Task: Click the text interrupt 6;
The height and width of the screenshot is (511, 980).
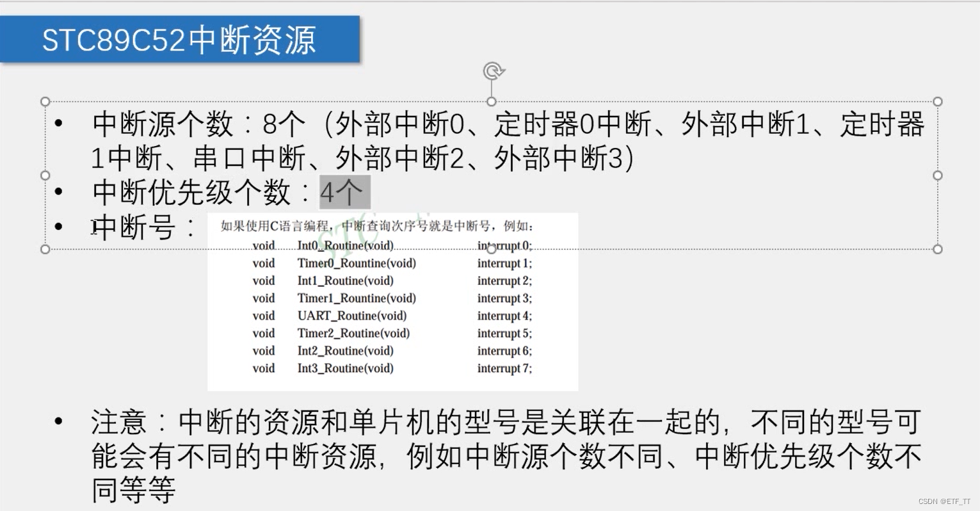Action: coord(504,351)
